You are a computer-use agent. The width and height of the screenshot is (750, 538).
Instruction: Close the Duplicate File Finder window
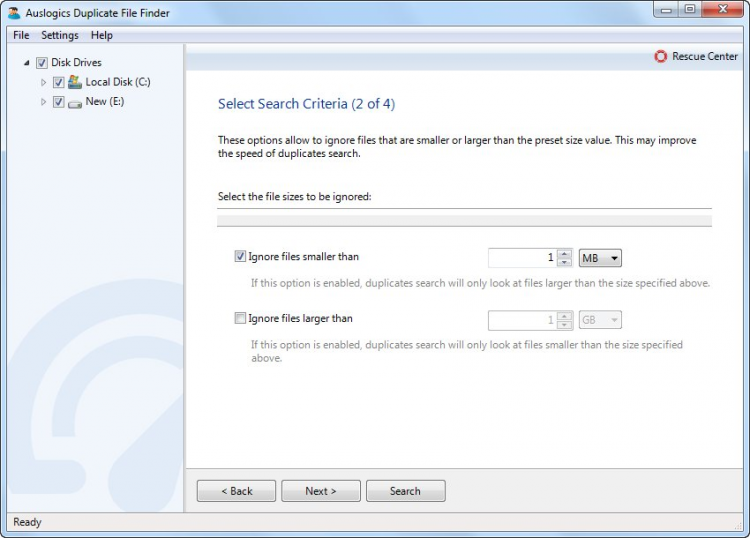click(x=722, y=10)
